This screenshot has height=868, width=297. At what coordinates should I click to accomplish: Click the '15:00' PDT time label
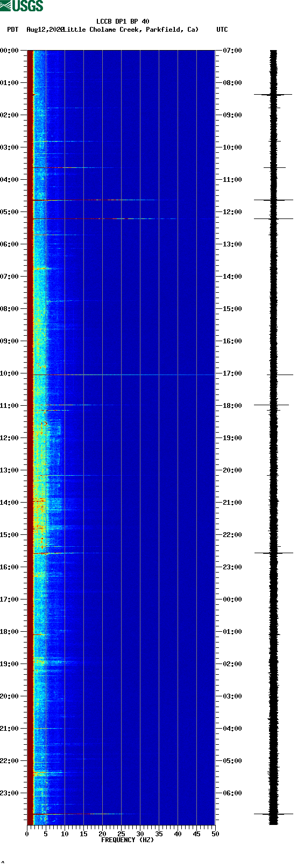click(x=10, y=535)
